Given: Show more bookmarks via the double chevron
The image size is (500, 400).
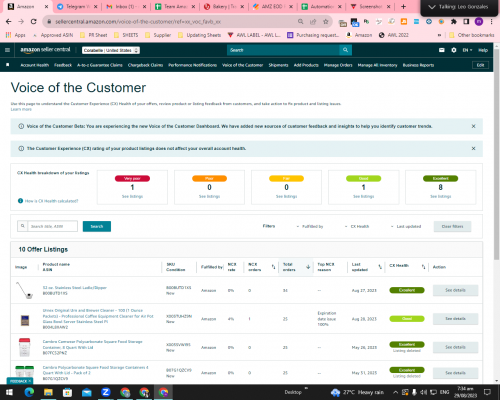Looking at the screenshot, I should pos(439,35).
